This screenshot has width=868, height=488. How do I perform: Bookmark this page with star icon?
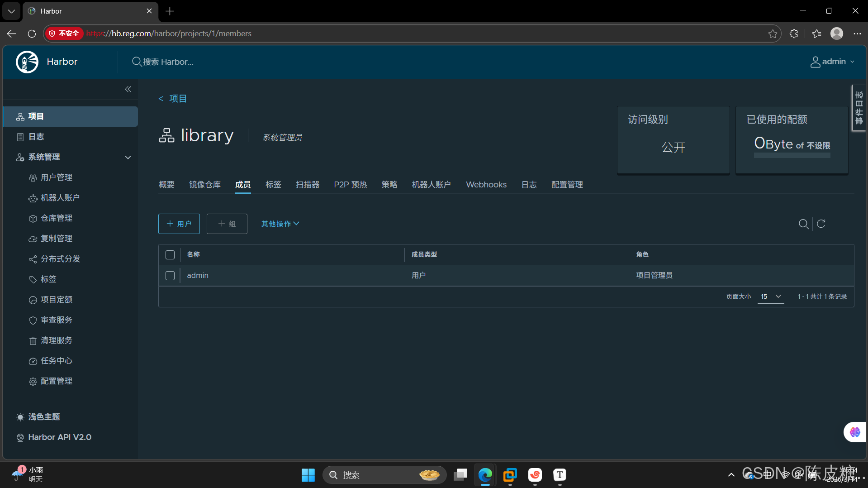point(773,33)
